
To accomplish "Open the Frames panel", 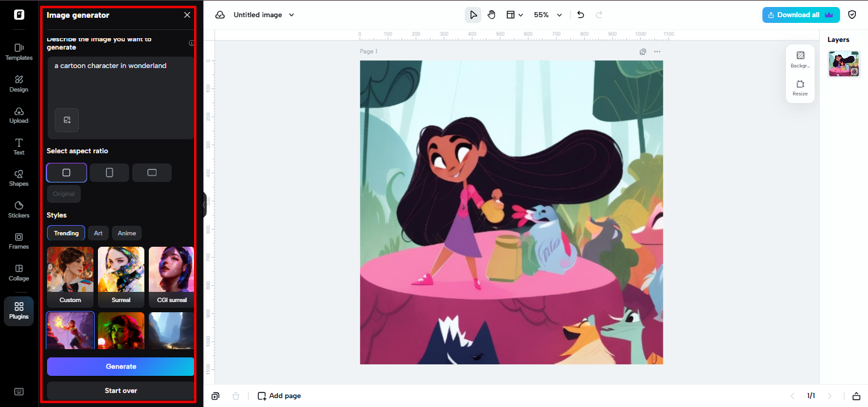I will coord(18,242).
